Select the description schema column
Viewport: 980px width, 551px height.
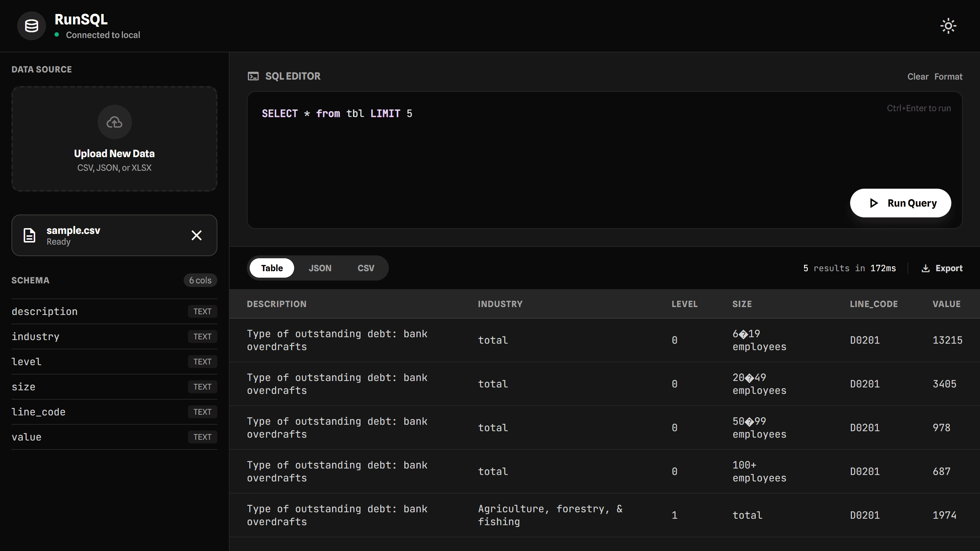pos(114,311)
